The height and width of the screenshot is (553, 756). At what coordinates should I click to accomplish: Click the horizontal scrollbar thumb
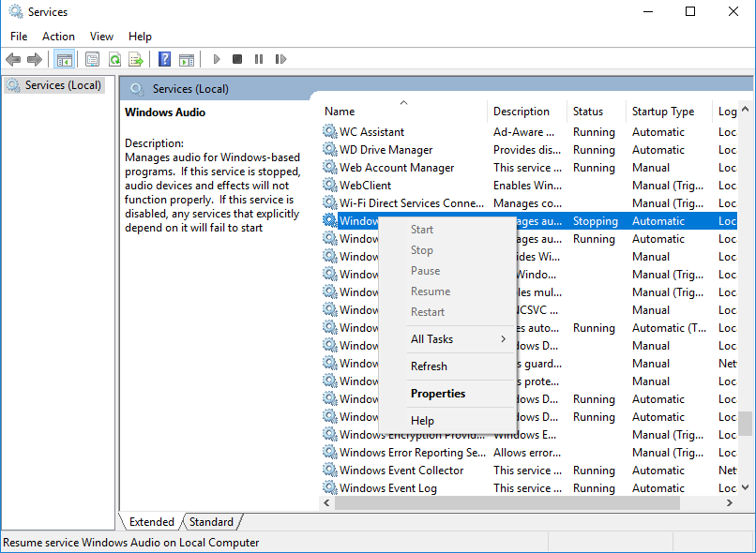point(507,503)
